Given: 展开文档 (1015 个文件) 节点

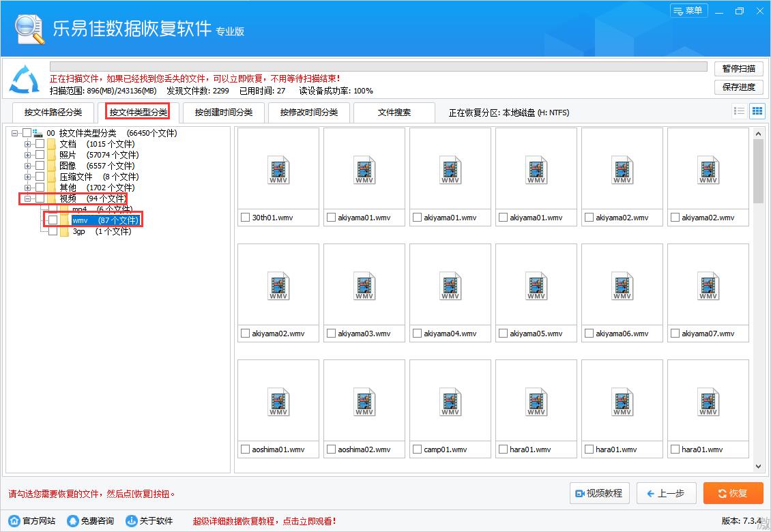Looking at the screenshot, I should point(28,144).
